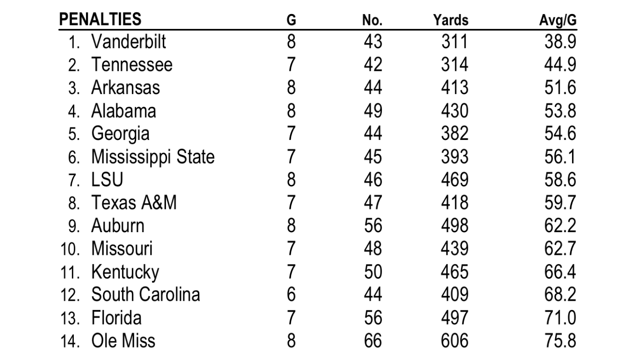Select the Vanderbilt team name
The height and width of the screenshot is (362, 644).
click(128, 42)
